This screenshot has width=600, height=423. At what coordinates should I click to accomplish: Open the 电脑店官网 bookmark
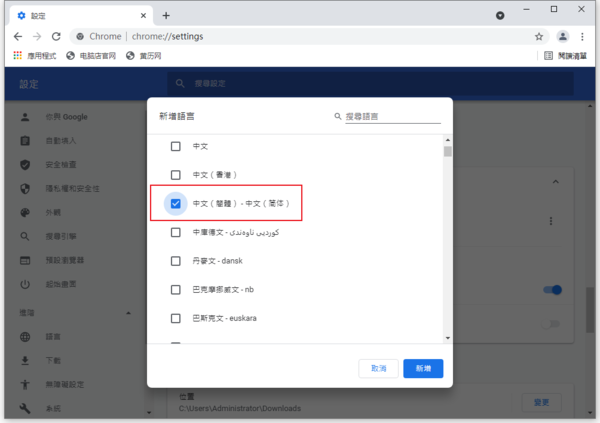click(91, 56)
